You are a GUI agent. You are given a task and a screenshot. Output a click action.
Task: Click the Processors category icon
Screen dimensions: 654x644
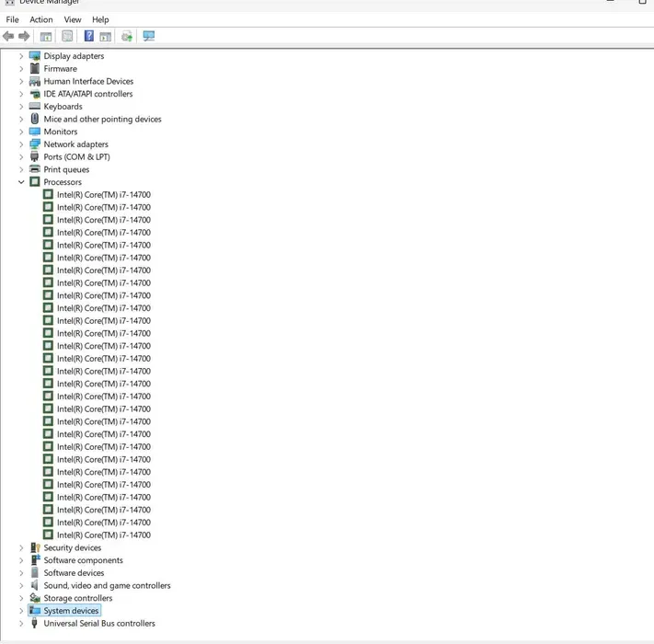35,182
